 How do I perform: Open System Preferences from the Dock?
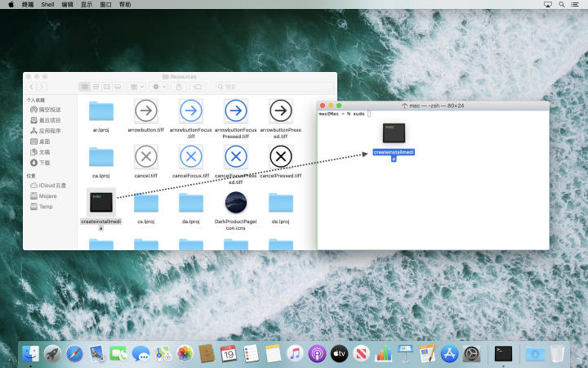[472, 354]
